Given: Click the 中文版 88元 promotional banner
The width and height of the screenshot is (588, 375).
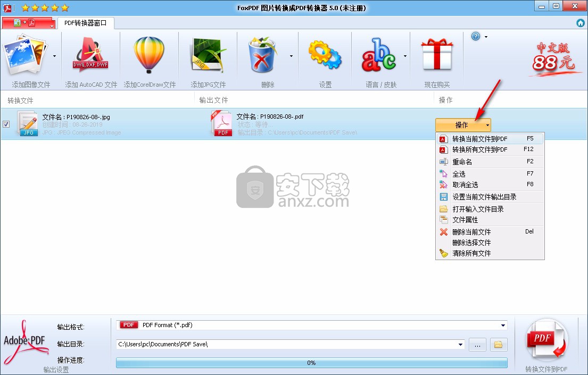Looking at the screenshot, I should coord(554,58).
